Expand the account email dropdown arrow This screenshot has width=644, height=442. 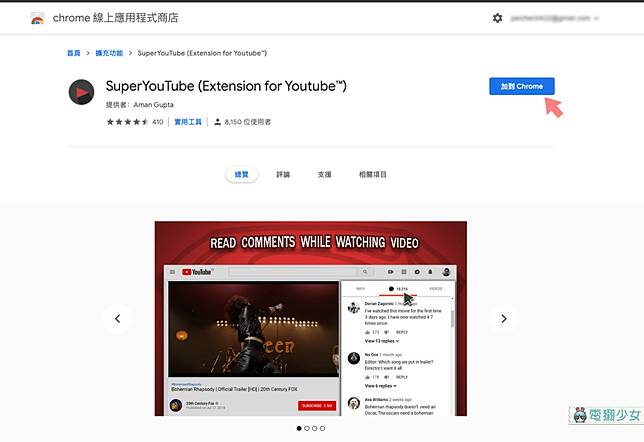pyautogui.click(x=596, y=18)
